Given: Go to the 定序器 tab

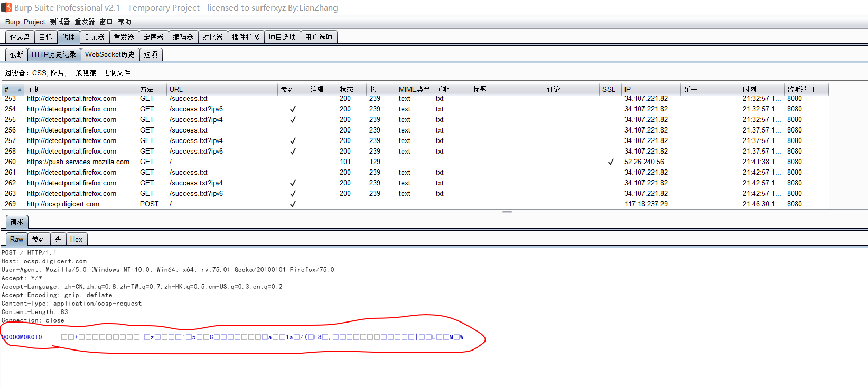Looking at the screenshot, I should (154, 37).
